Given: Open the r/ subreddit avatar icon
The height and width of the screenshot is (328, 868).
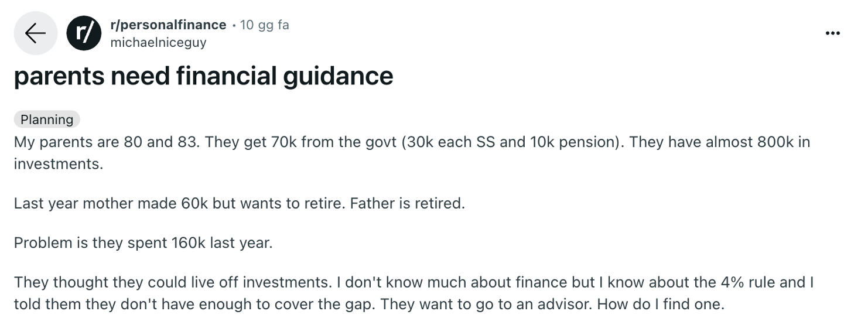Looking at the screenshot, I should 84,33.
